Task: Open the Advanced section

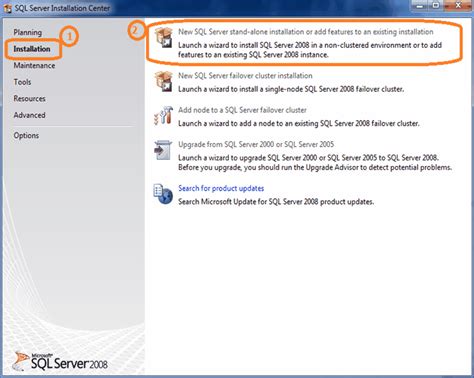Action: pos(30,115)
